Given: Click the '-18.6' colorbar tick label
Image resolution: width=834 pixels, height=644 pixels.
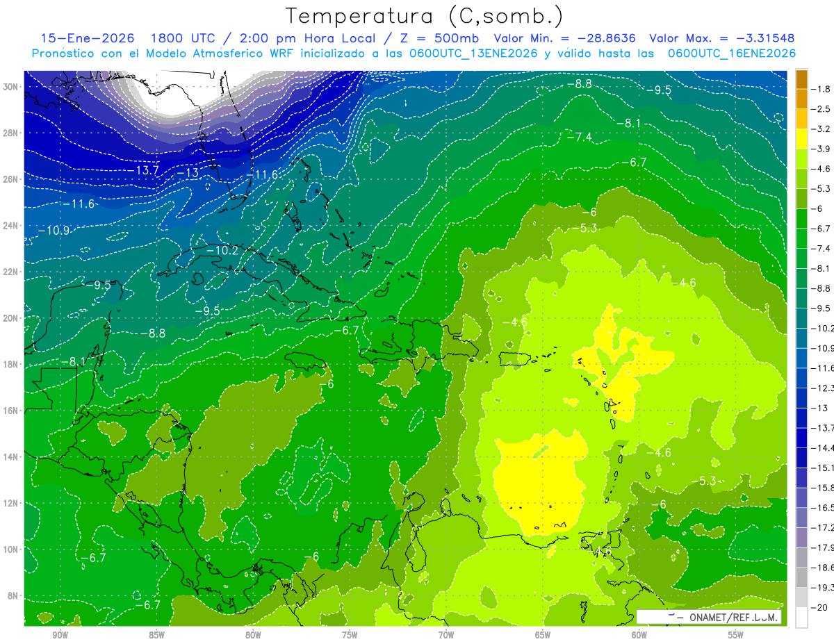Looking at the screenshot, I should pos(824,568).
